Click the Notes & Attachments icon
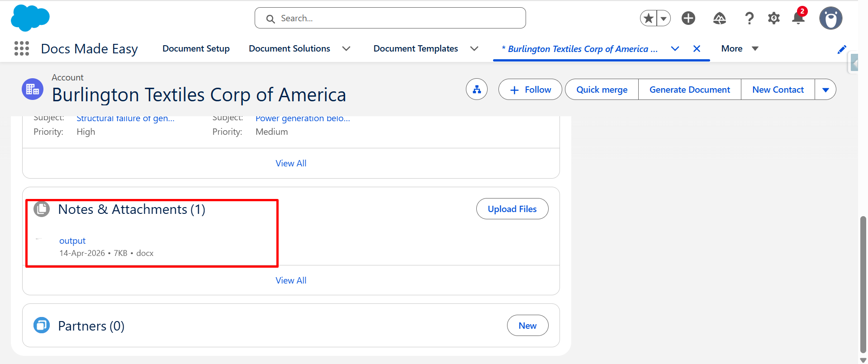 (42, 209)
